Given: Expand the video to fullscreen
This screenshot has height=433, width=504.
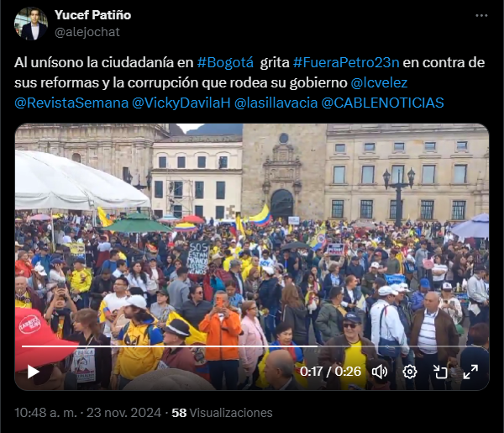Looking at the screenshot, I should click(x=470, y=372).
